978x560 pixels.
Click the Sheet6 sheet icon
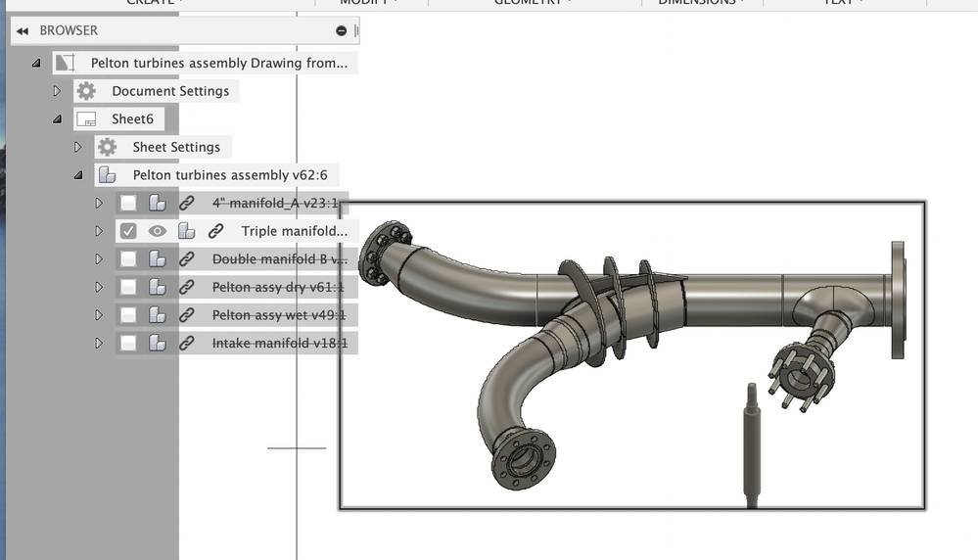86,119
